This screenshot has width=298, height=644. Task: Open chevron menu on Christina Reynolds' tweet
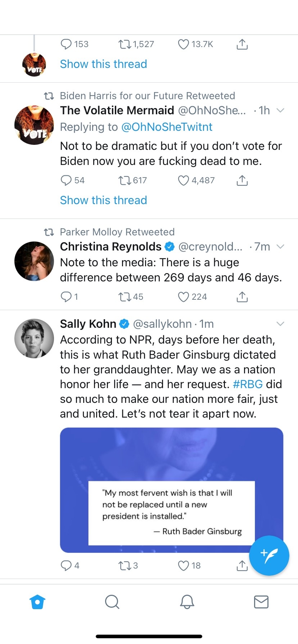tap(280, 247)
